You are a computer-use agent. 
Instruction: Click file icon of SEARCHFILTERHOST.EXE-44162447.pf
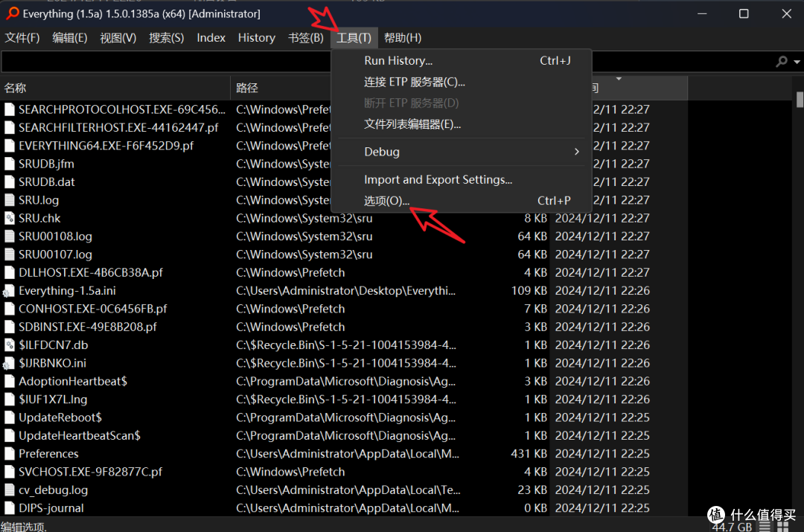pos(9,127)
